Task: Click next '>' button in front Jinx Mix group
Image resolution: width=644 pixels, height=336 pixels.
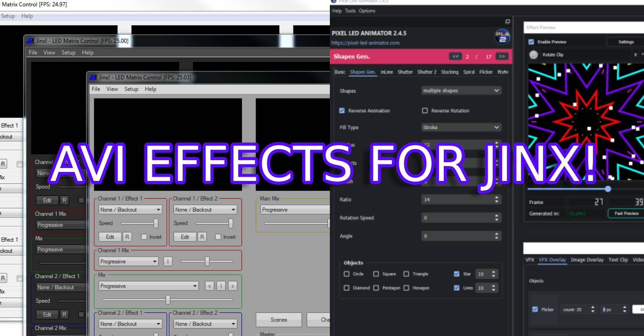Action: pyautogui.click(x=232, y=286)
